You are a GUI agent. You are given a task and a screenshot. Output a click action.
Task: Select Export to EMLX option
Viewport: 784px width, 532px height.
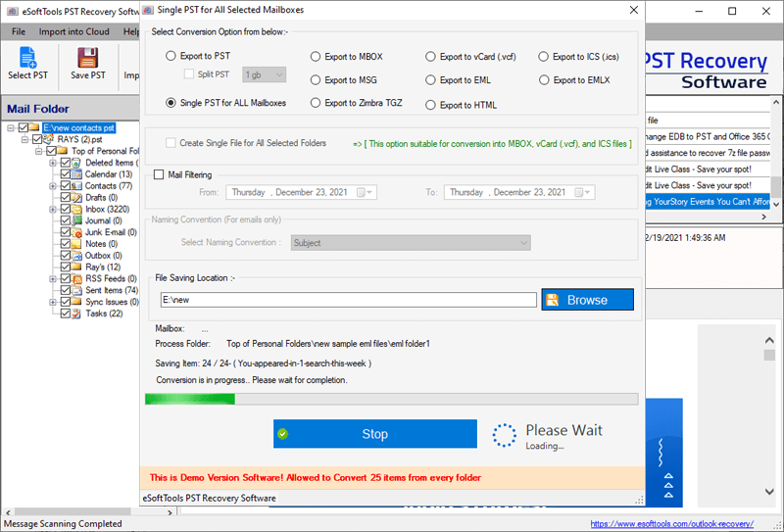pyautogui.click(x=544, y=80)
